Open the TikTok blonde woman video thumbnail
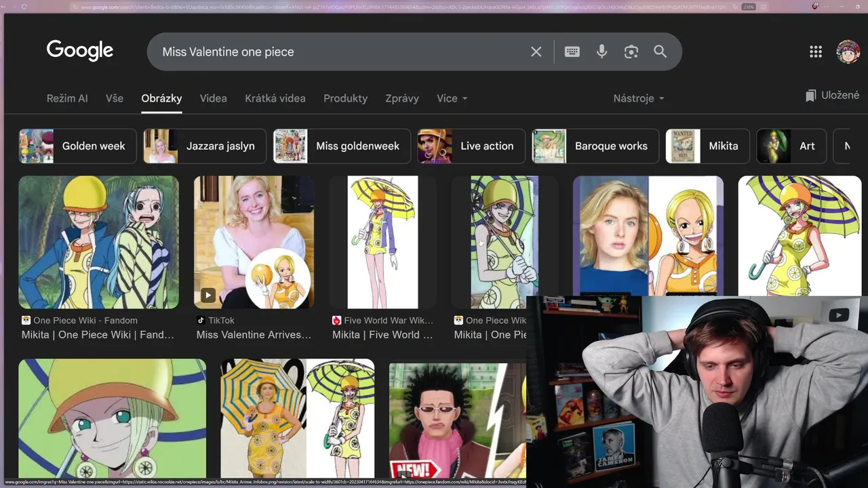Screen dimensions: 868x488 pos(254,242)
